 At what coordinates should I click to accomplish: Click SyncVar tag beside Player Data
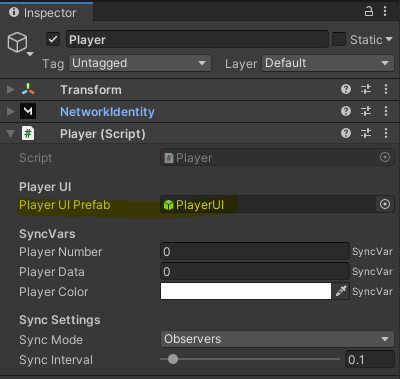tap(372, 272)
